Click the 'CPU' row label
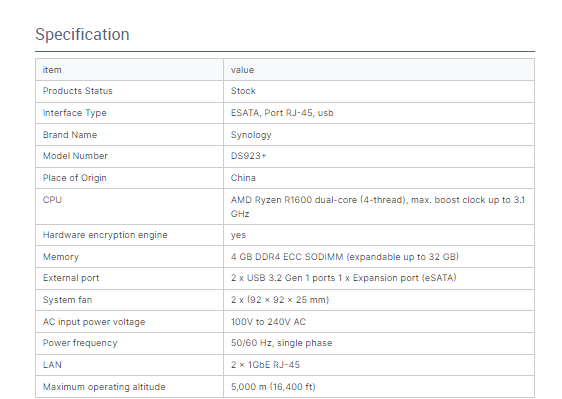The image size is (562, 399). 52,200
